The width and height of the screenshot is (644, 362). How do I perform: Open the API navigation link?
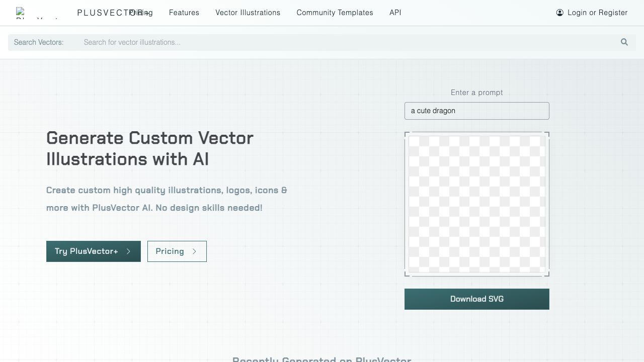point(395,13)
